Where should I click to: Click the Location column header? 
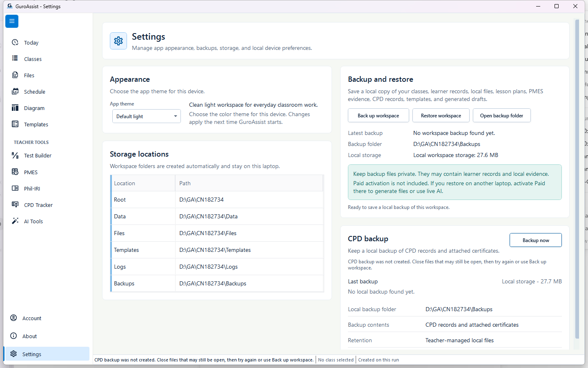(143, 183)
